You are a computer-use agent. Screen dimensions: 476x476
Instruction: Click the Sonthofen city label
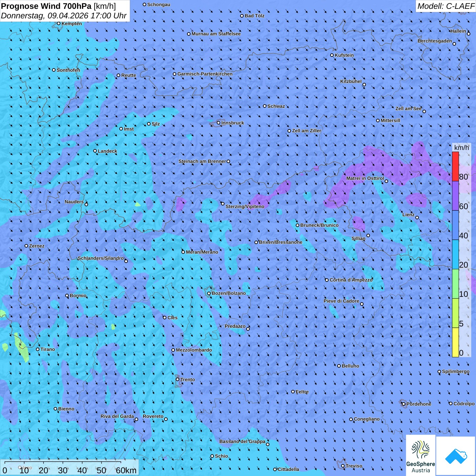(x=68, y=70)
